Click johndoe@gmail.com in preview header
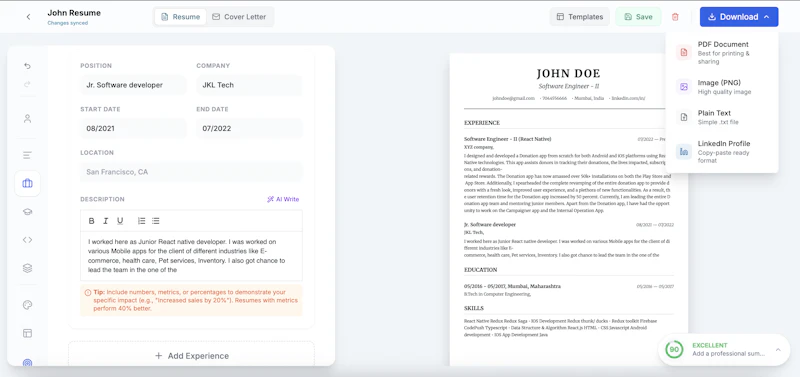800x377 pixels. click(x=513, y=98)
